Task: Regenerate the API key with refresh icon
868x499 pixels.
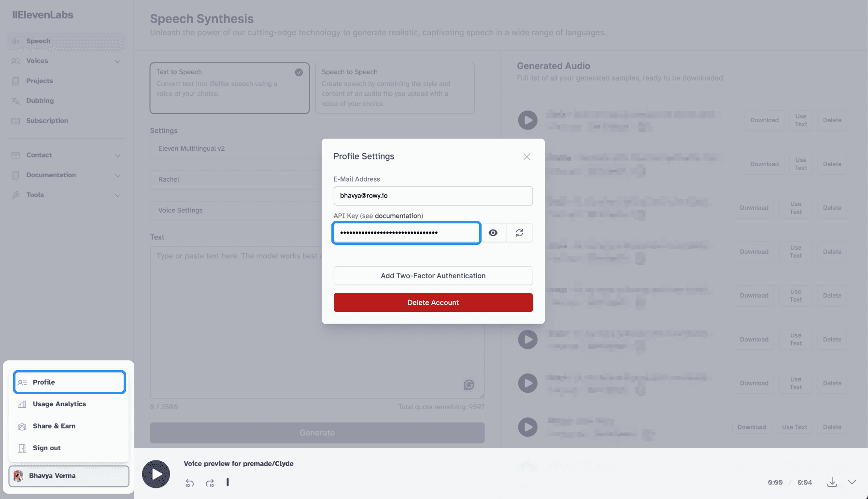Action: click(519, 233)
